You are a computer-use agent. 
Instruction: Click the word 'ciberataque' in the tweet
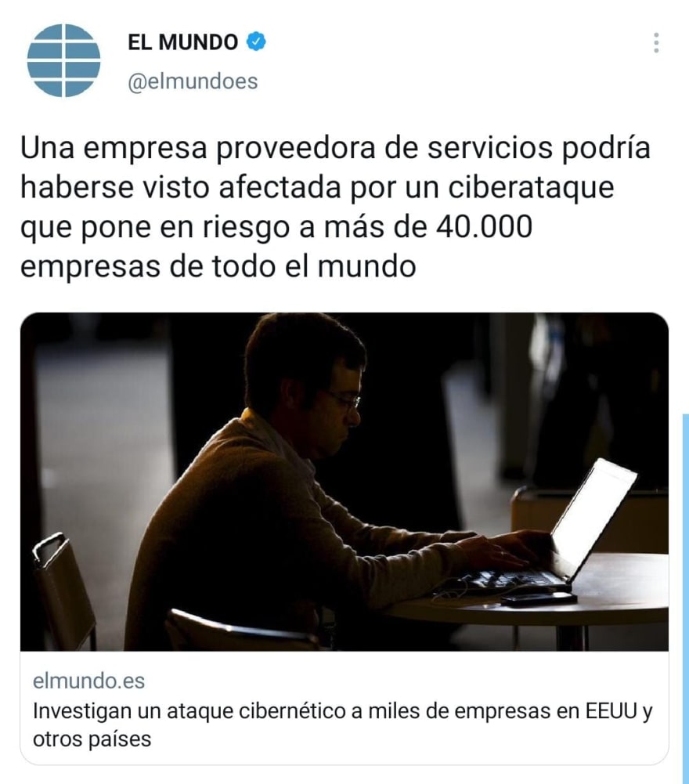[x=531, y=189]
